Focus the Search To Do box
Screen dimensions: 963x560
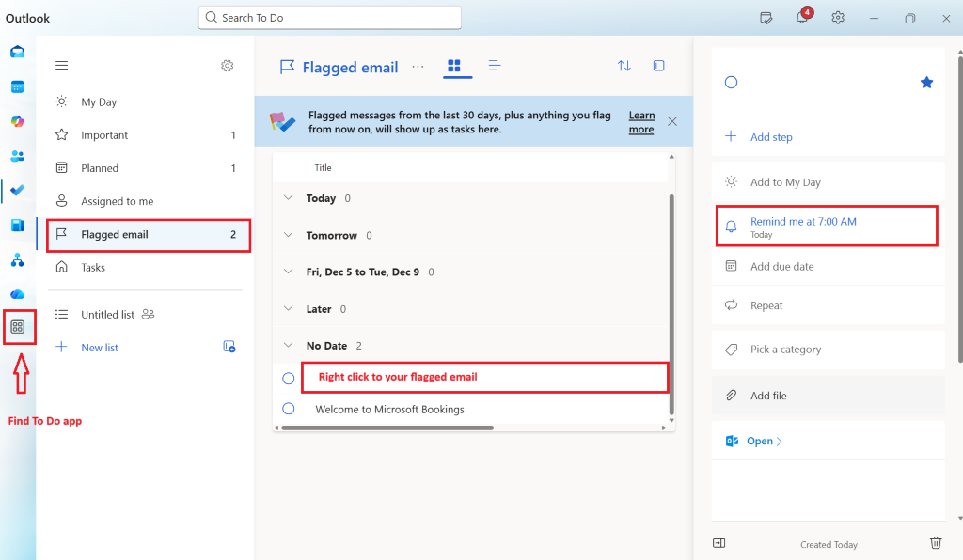point(330,18)
